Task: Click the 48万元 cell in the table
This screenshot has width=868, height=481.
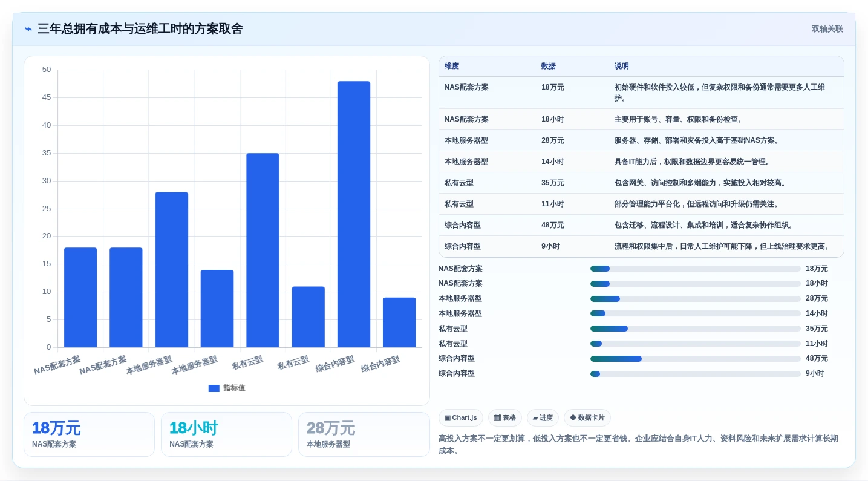Action: pyautogui.click(x=553, y=225)
